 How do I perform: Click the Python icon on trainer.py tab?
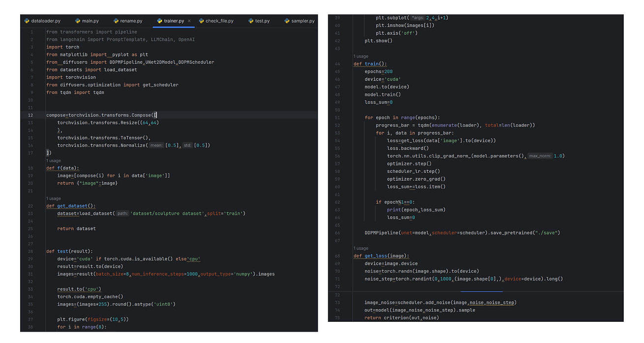point(159,21)
